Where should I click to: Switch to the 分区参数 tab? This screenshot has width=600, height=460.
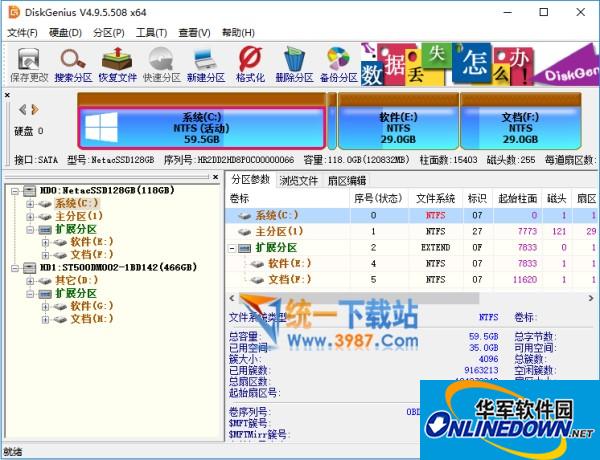click(250, 179)
